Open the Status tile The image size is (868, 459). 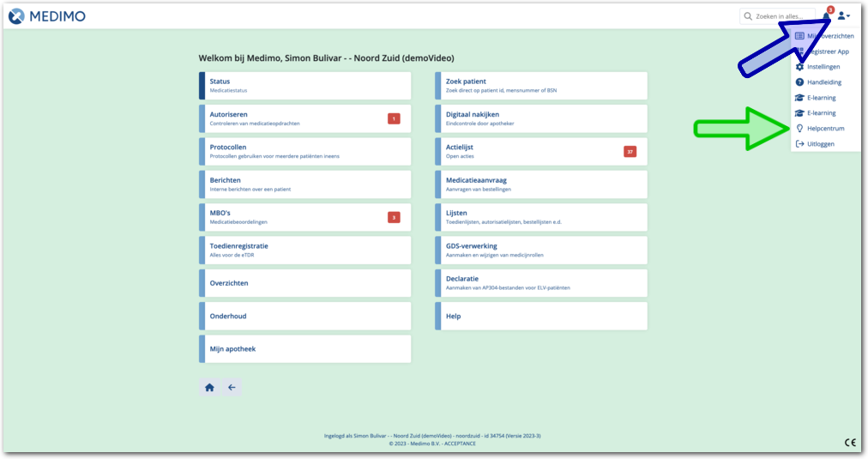click(304, 86)
